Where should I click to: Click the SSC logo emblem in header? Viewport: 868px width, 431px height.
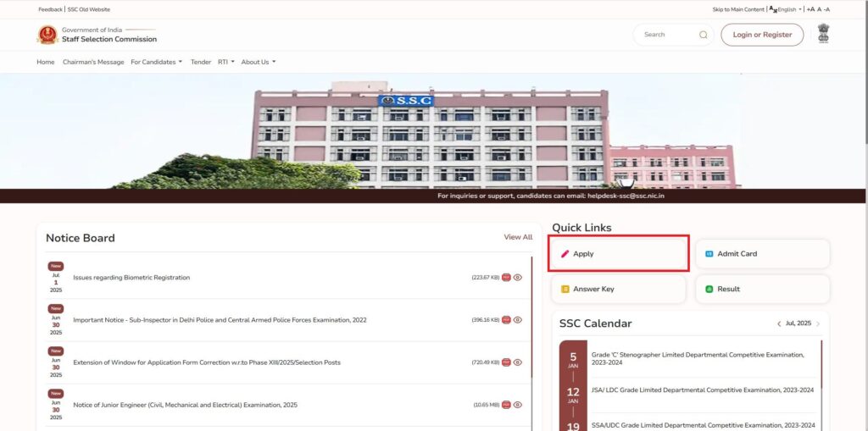coord(47,35)
